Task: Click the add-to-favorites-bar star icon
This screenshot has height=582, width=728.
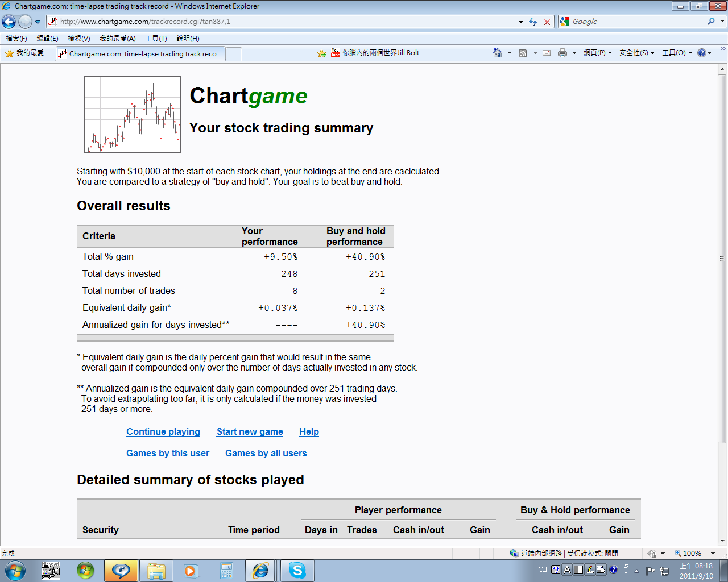Action: click(x=322, y=53)
